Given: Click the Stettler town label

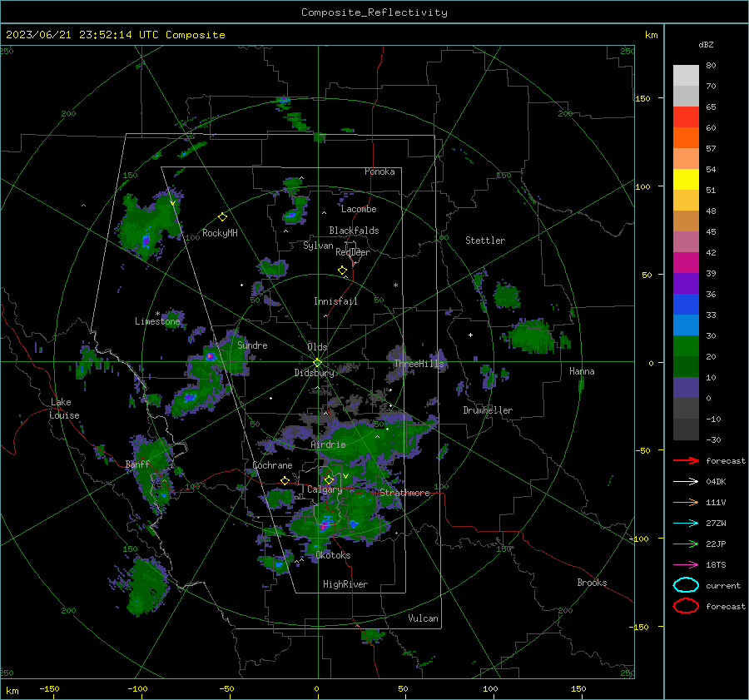Looking at the screenshot, I should click(x=485, y=241).
